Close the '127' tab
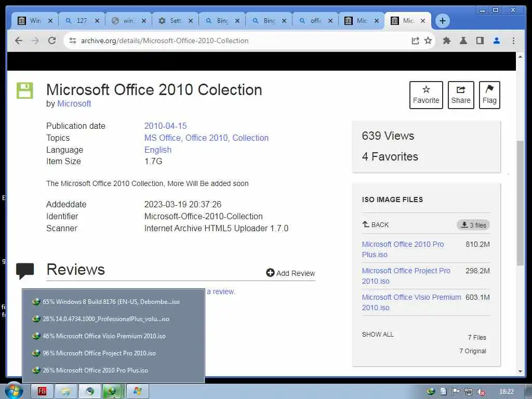 point(97,21)
